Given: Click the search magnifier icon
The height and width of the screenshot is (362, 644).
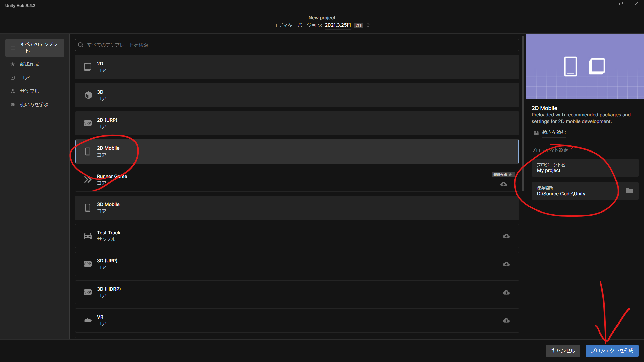Looking at the screenshot, I should tap(80, 45).
